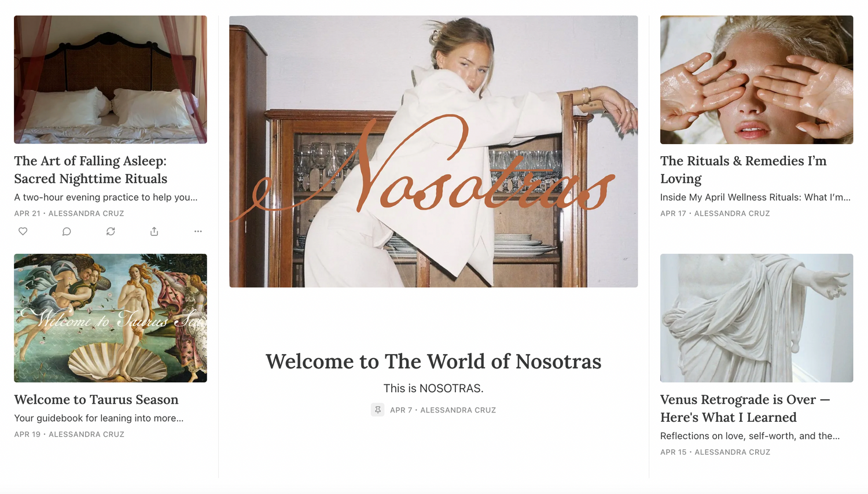Open the hands-over-eyes wellness thumbnail
Image resolution: width=868 pixels, height=494 pixels.
tap(756, 80)
